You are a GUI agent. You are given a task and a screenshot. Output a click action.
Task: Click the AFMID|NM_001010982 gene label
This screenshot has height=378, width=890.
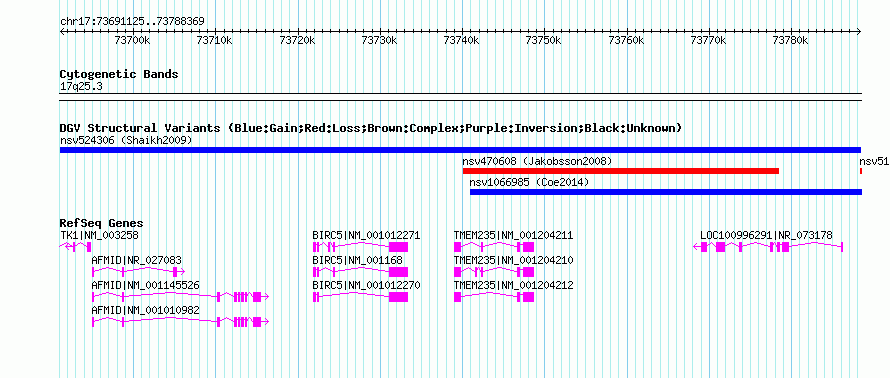click(x=145, y=310)
